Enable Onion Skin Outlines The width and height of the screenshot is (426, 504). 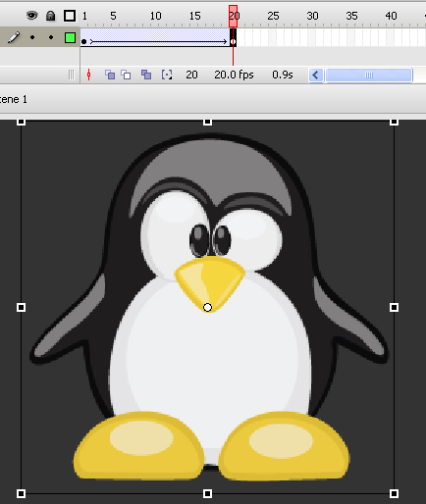pyautogui.click(x=126, y=75)
